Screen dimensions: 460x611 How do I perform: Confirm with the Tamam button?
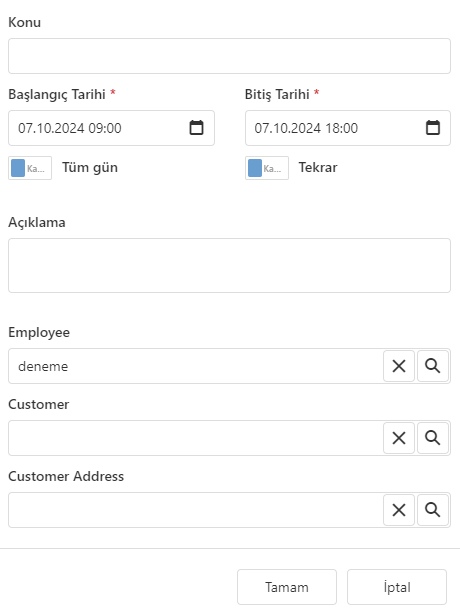pos(287,587)
